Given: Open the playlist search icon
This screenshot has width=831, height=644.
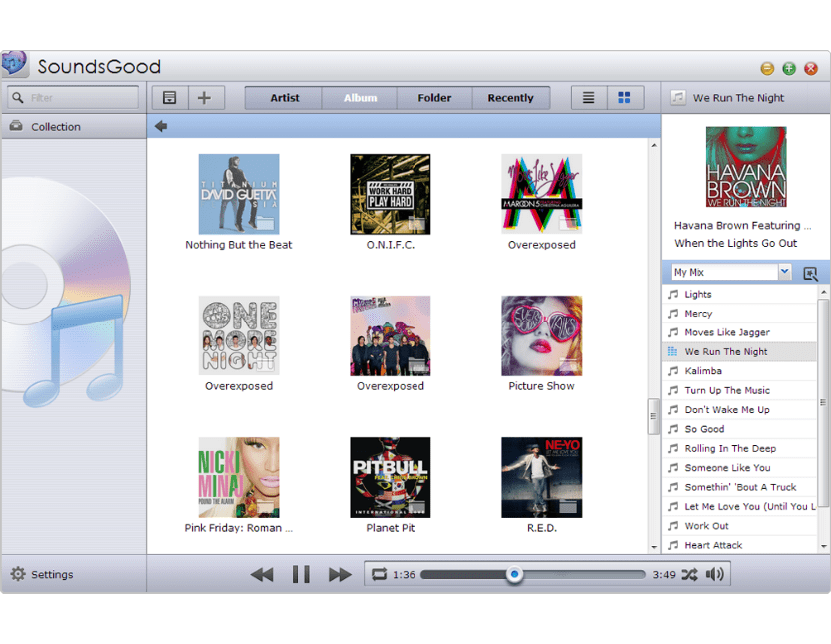Looking at the screenshot, I should [x=810, y=273].
